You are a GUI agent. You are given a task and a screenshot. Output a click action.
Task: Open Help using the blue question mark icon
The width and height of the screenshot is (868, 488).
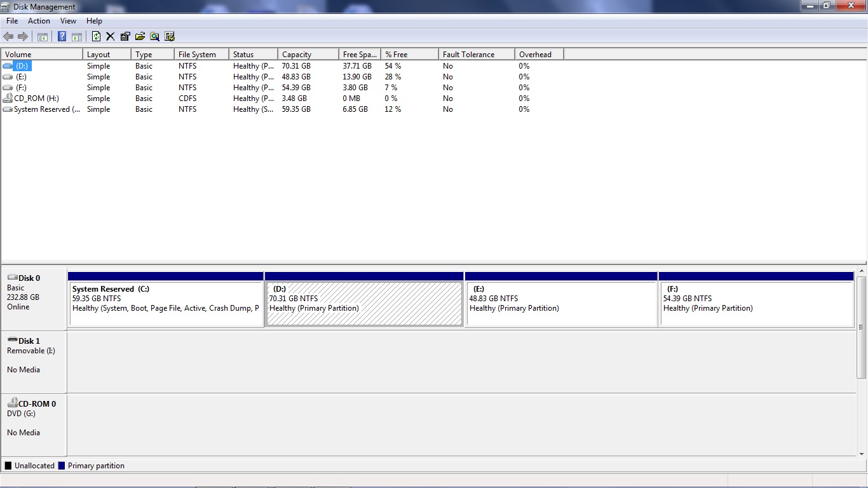62,36
